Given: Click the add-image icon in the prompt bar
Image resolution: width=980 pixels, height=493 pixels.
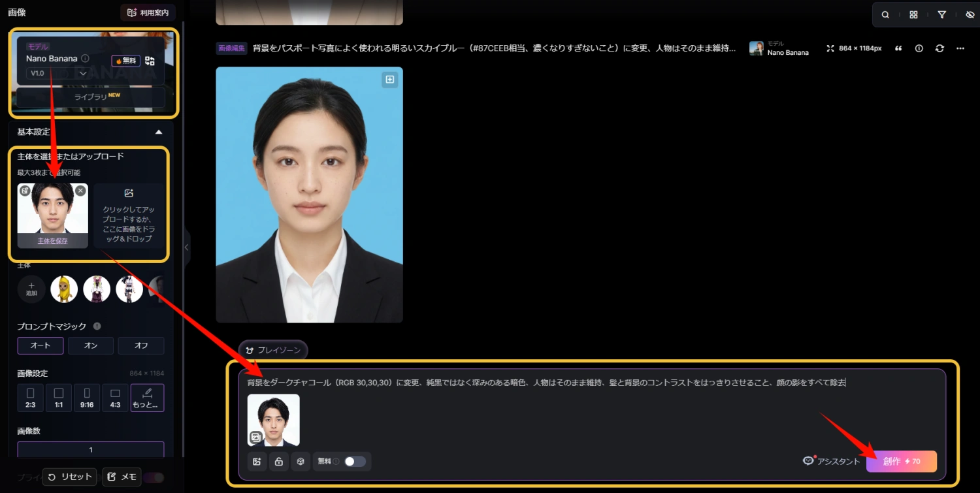Looking at the screenshot, I should tap(256, 461).
